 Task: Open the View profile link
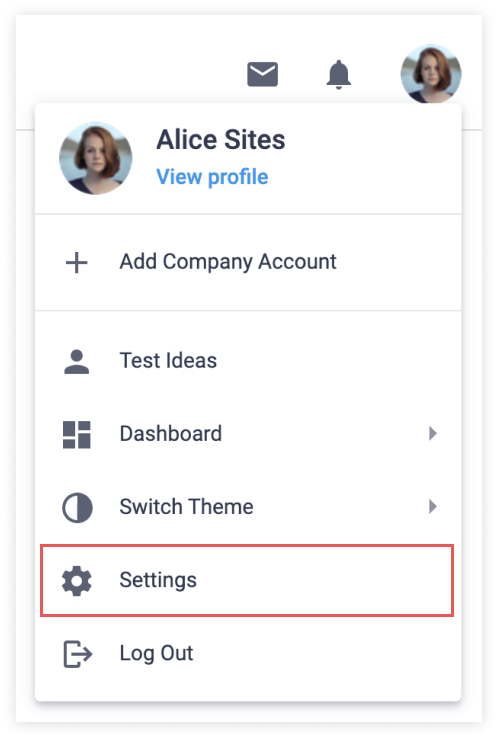[x=212, y=177]
